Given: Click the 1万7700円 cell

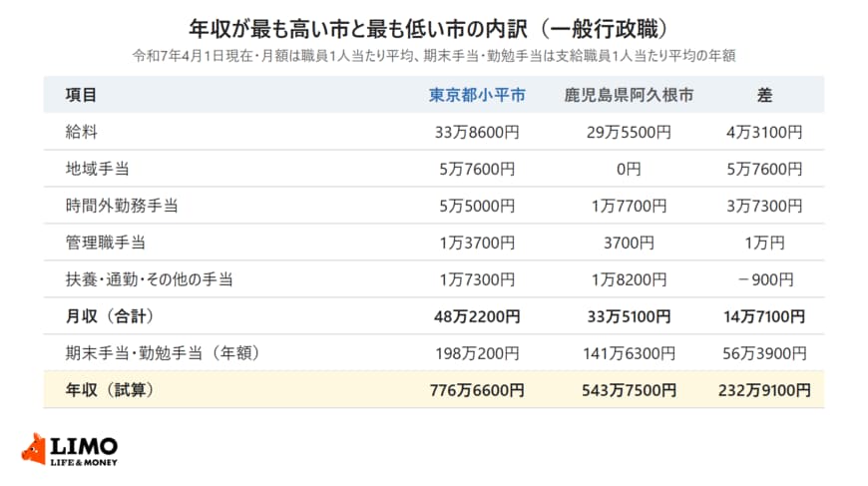Looking at the screenshot, I should [x=629, y=206].
